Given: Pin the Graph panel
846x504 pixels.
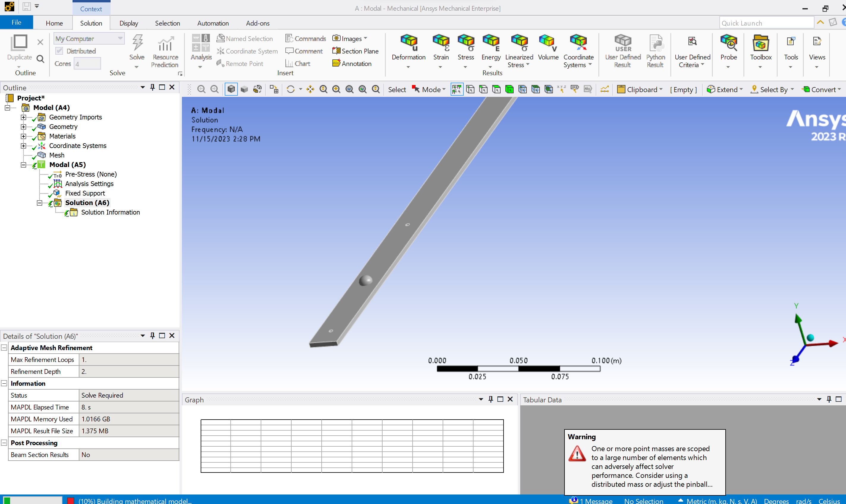Looking at the screenshot, I should coord(490,399).
